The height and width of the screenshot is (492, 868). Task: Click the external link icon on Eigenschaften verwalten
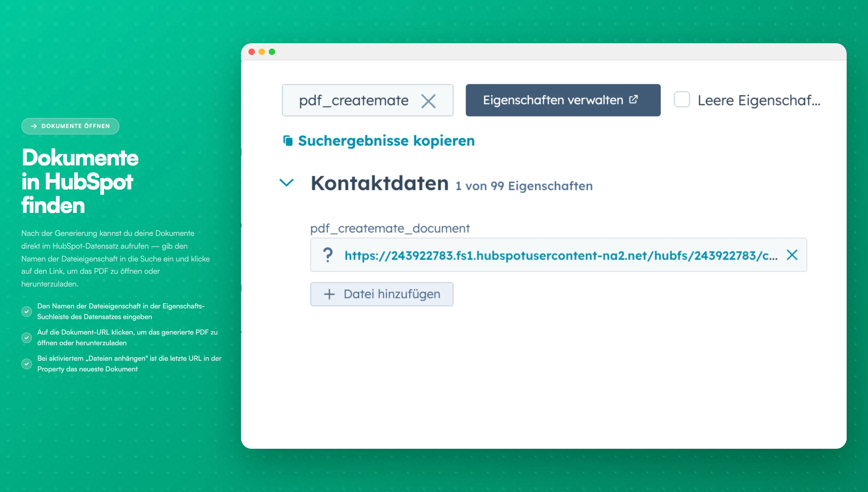pyautogui.click(x=633, y=99)
